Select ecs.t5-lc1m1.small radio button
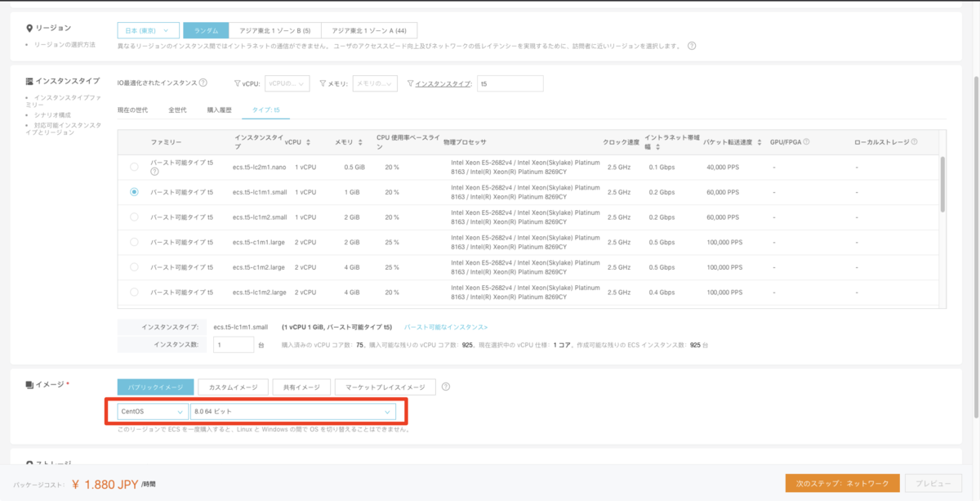 coord(134,192)
